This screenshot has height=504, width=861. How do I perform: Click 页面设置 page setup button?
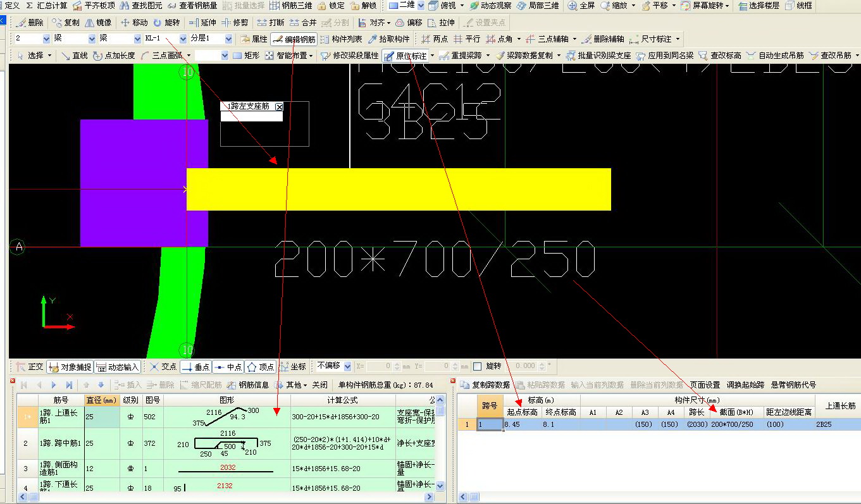point(705,384)
